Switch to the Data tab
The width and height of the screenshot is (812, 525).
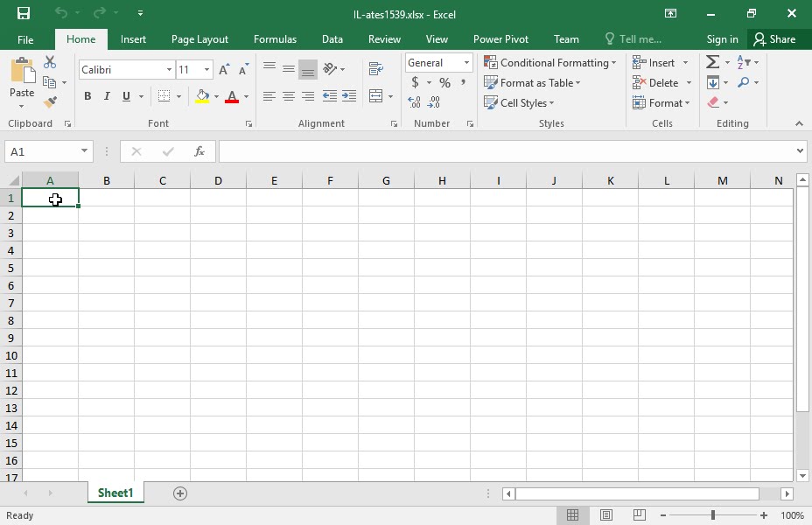[332, 39]
